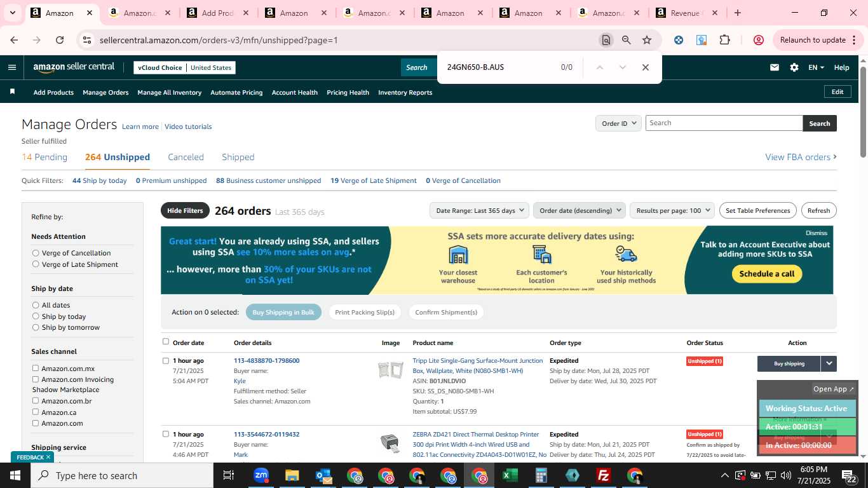Open the browser tab search chevron
Screen dimensions: 868x488
coord(12,13)
